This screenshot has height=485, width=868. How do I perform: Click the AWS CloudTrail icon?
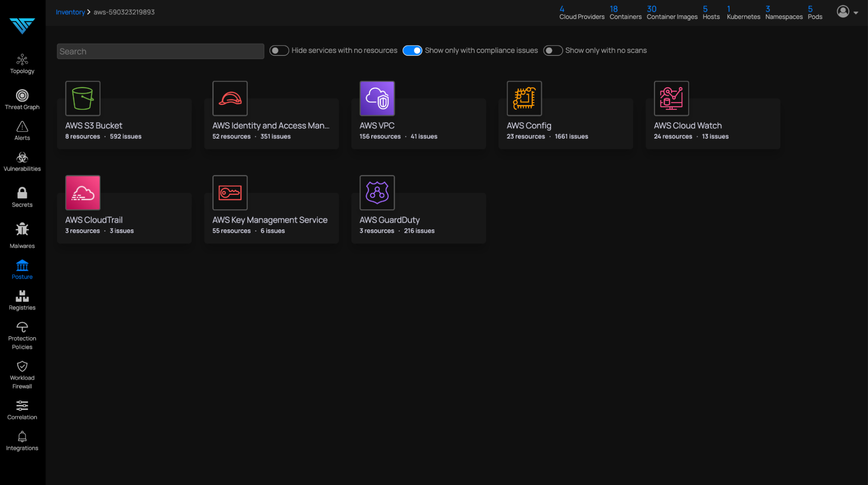[83, 193]
